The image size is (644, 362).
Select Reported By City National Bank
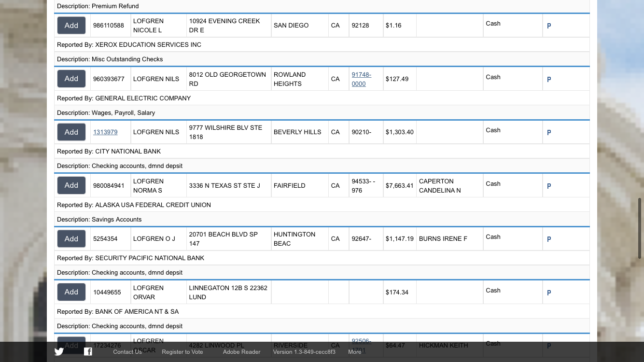pyautogui.click(x=109, y=152)
